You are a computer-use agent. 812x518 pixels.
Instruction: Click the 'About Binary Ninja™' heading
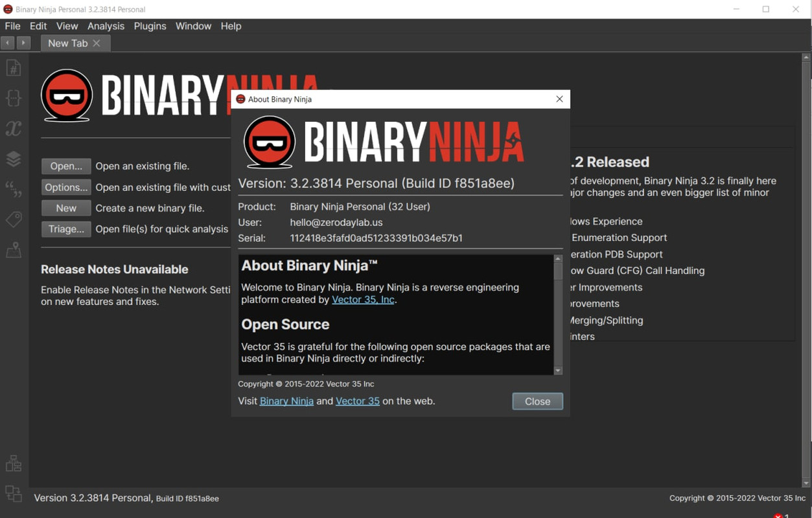[x=309, y=265]
